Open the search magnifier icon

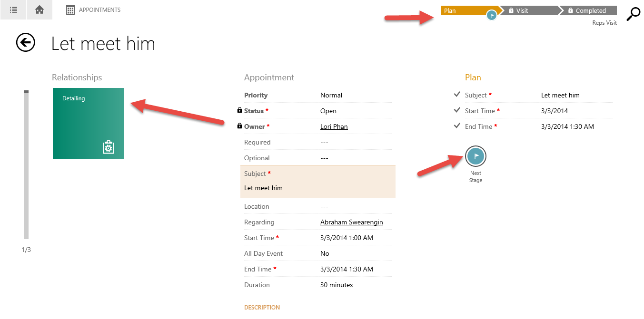tap(633, 15)
